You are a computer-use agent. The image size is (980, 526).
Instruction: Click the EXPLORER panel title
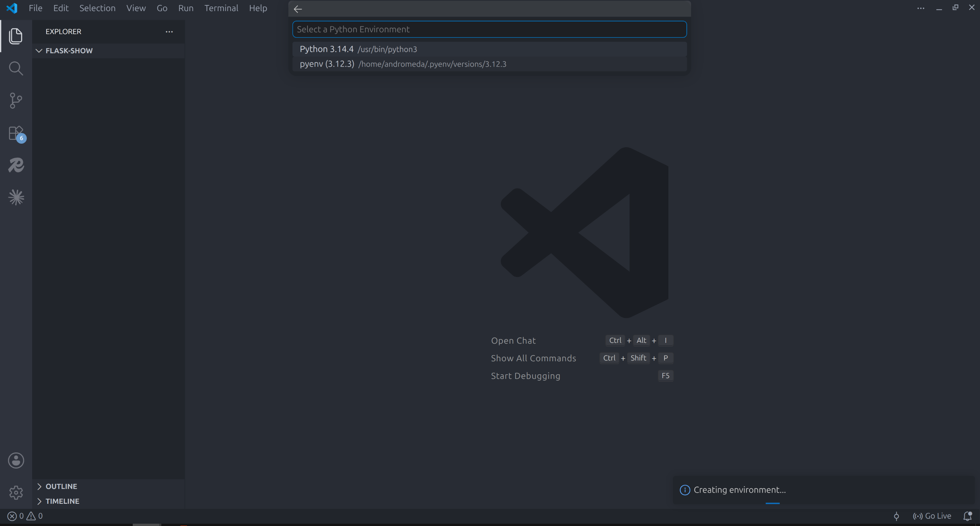64,31
